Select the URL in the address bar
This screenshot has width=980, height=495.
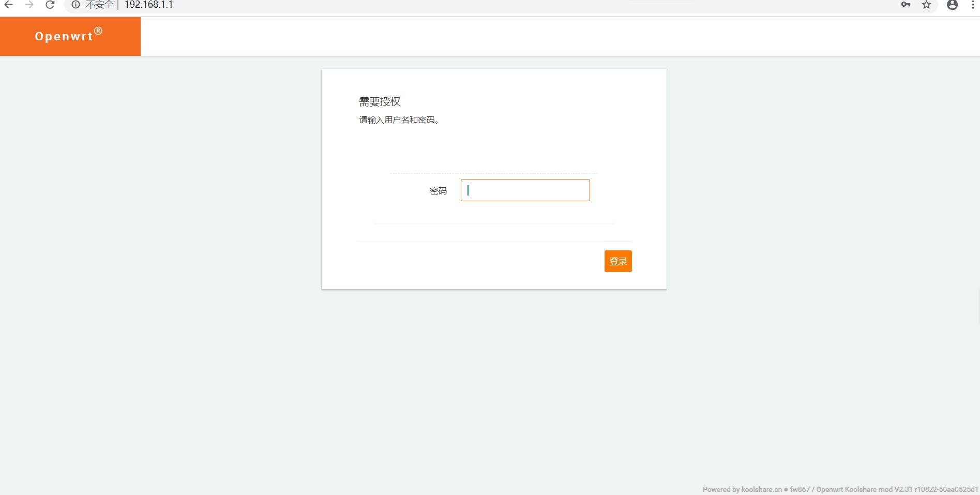pos(149,5)
